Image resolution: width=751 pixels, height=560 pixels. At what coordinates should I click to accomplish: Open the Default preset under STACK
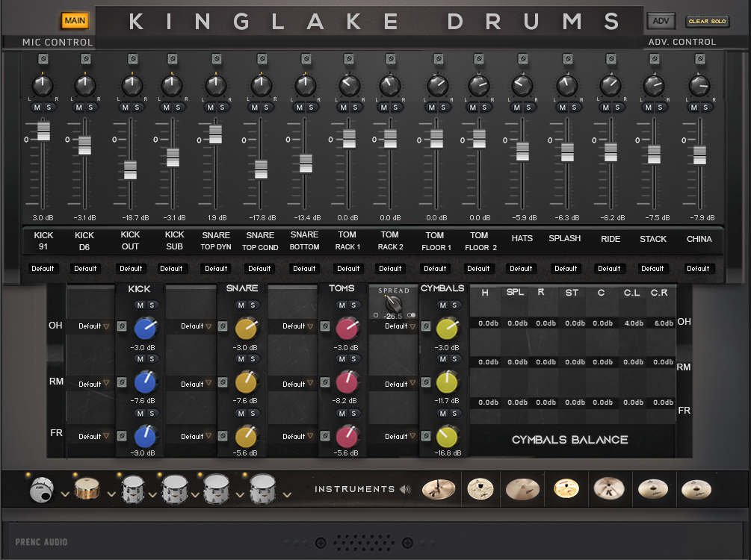pos(652,269)
